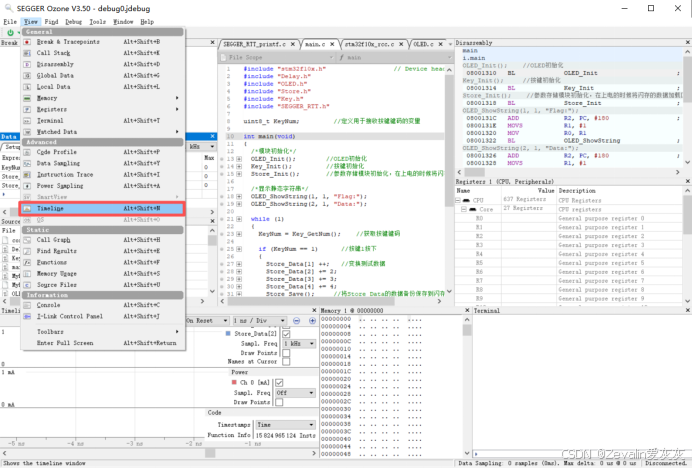This screenshot has width=692, height=468.
Task: Click the Global Data menu icon
Action: (x=27, y=75)
